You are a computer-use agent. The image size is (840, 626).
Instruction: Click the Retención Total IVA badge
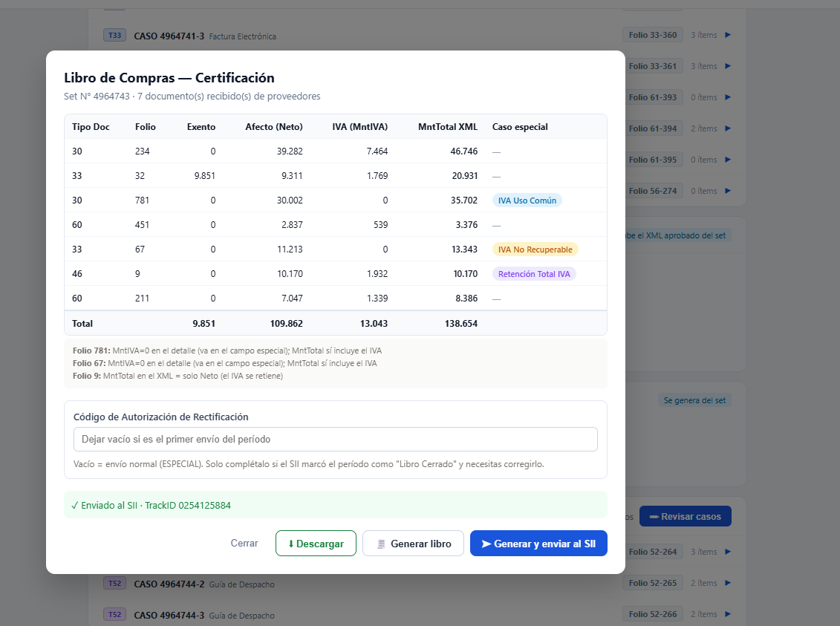[534, 273]
